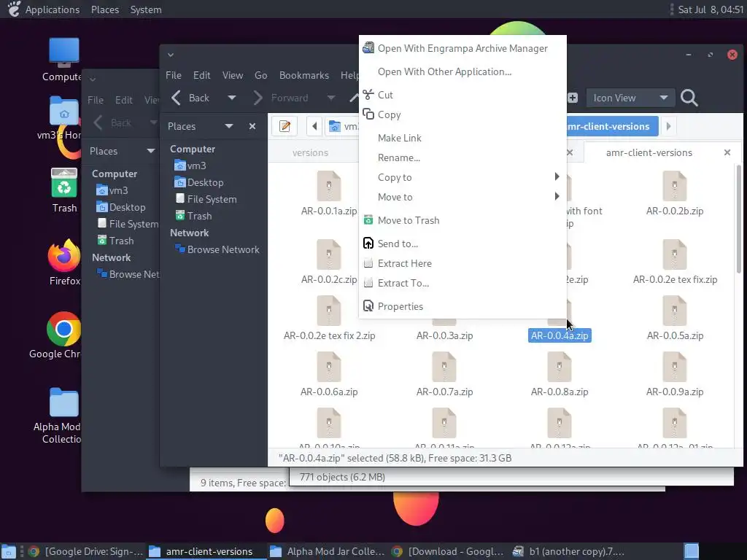Select Extract Here option
This screenshot has height=560, width=747.
tap(462, 263)
